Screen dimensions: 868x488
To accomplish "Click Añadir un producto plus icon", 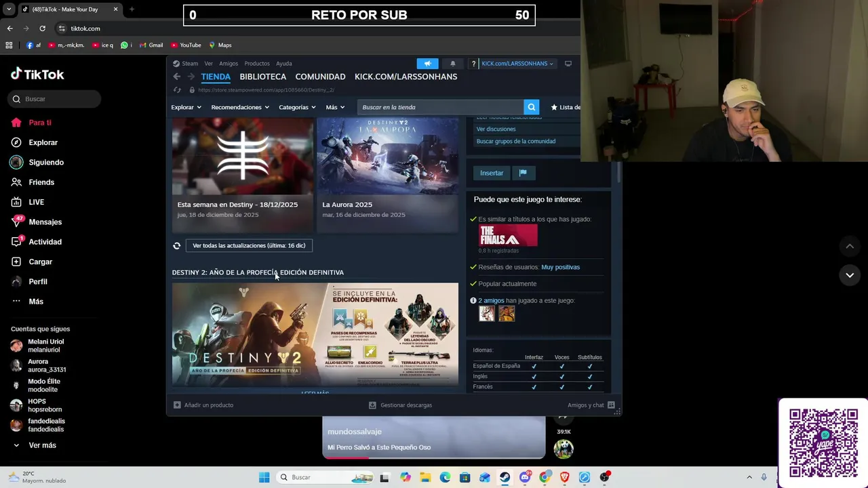I will point(177,405).
